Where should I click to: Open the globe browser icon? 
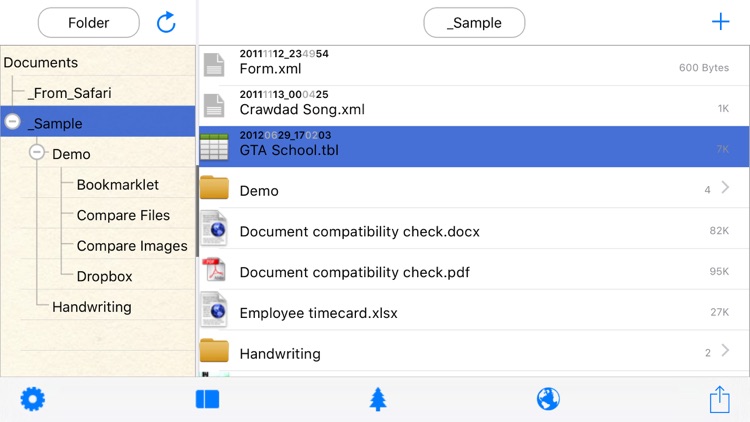pyautogui.click(x=548, y=399)
